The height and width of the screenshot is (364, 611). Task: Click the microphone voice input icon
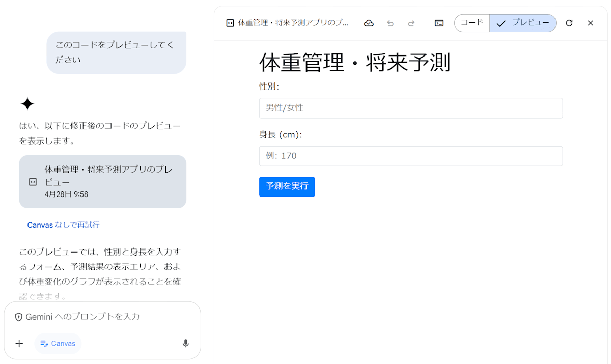pyautogui.click(x=186, y=343)
